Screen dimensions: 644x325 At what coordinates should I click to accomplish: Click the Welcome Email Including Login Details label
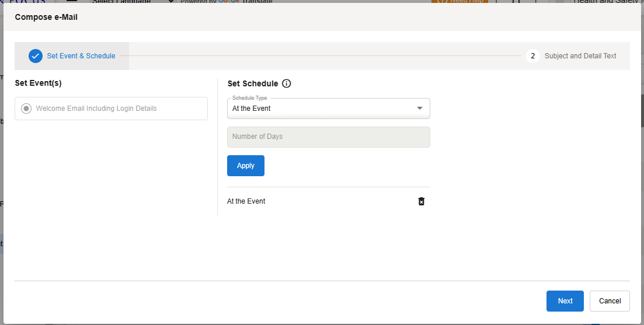click(x=96, y=109)
